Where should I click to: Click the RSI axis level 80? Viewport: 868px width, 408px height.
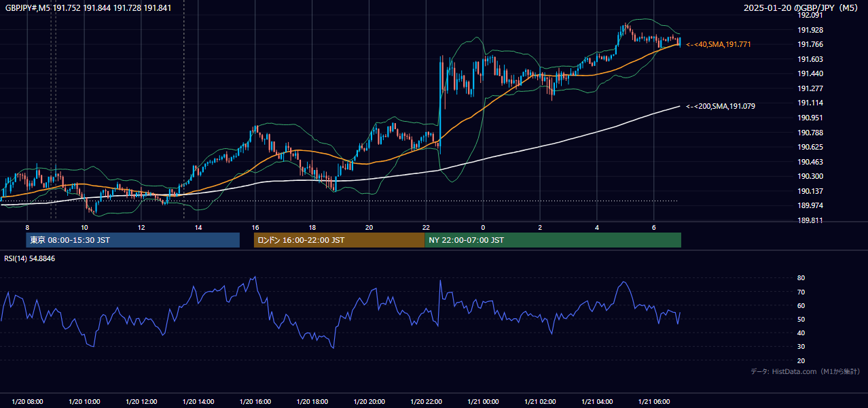click(801, 278)
